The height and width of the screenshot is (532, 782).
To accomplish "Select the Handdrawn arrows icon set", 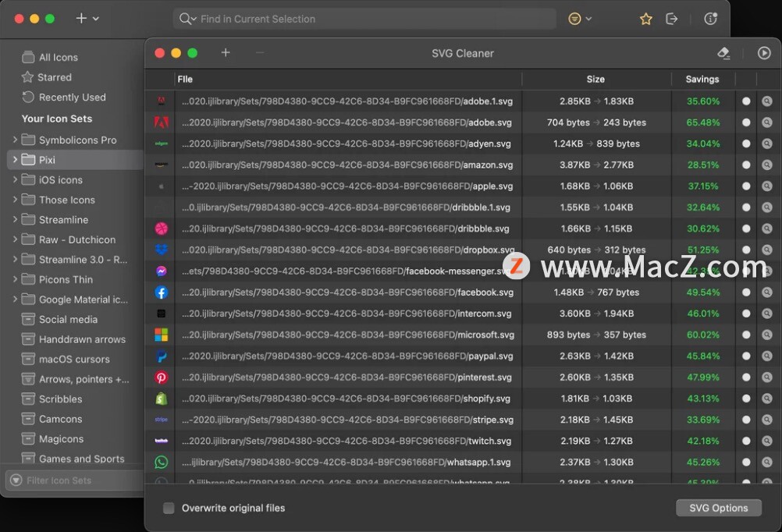I will [75, 339].
